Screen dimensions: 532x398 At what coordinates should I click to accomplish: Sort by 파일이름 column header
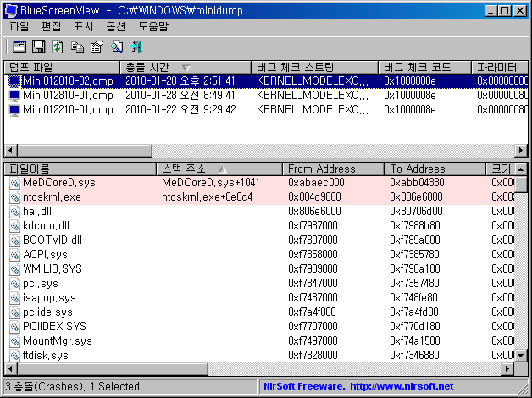(x=80, y=169)
